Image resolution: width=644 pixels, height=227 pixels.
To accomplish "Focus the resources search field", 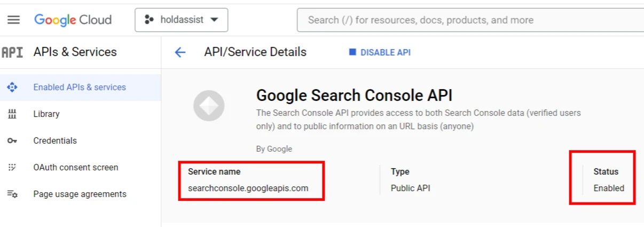I will click(470, 20).
